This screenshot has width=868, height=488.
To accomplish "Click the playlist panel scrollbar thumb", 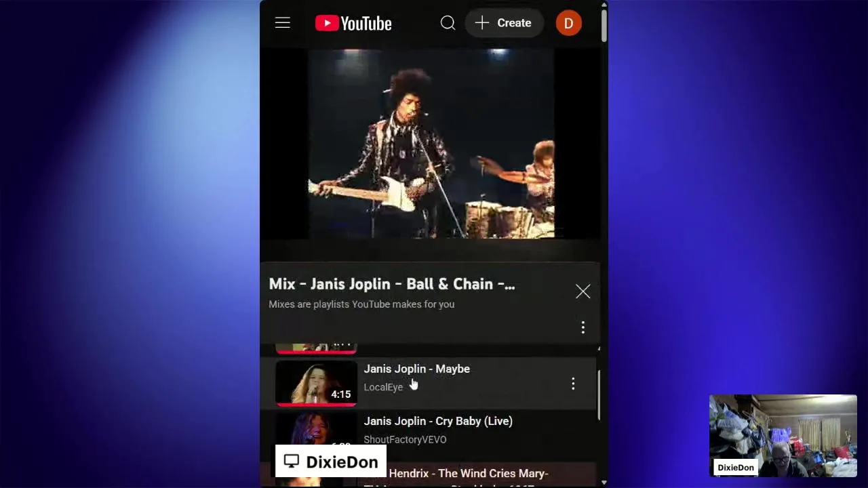I will (598, 395).
